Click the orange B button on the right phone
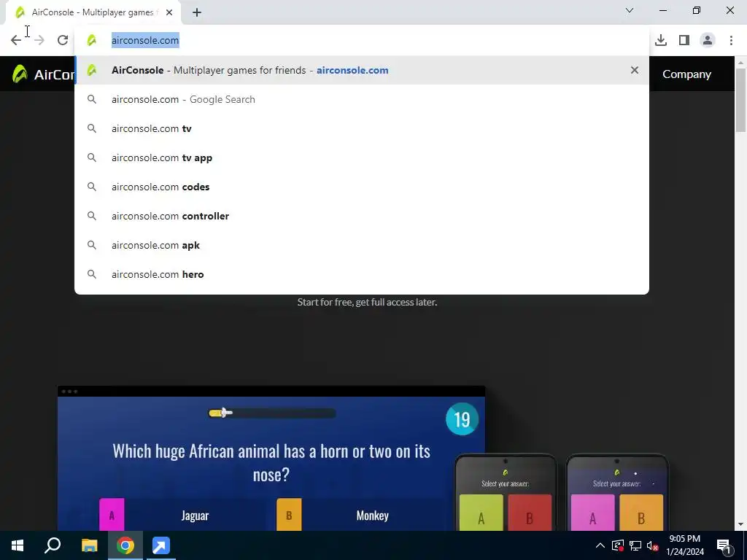The image size is (747, 560). tap(641, 513)
